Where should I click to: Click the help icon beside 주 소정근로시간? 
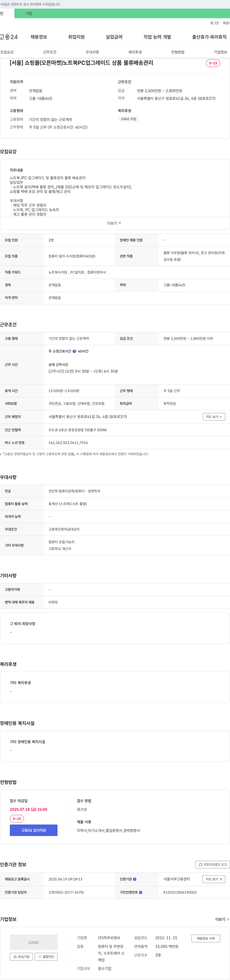pyautogui.click(x=74, y=351)
